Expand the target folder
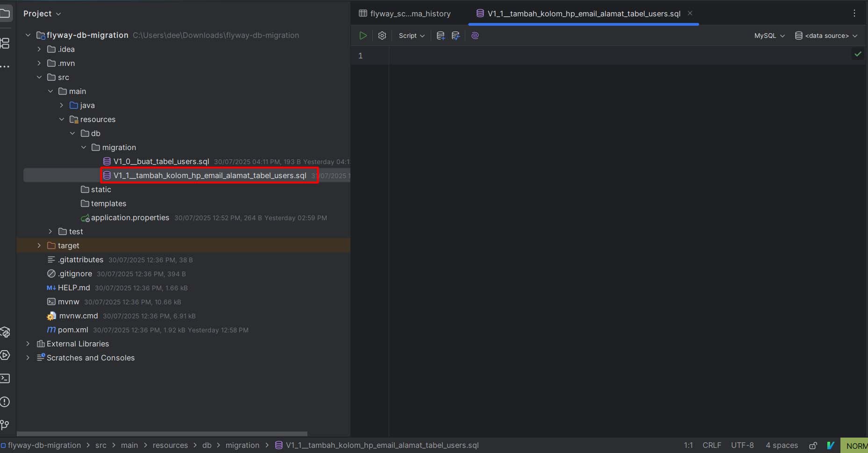The height and width of the screenshot is (453, 868). [39, 245]
